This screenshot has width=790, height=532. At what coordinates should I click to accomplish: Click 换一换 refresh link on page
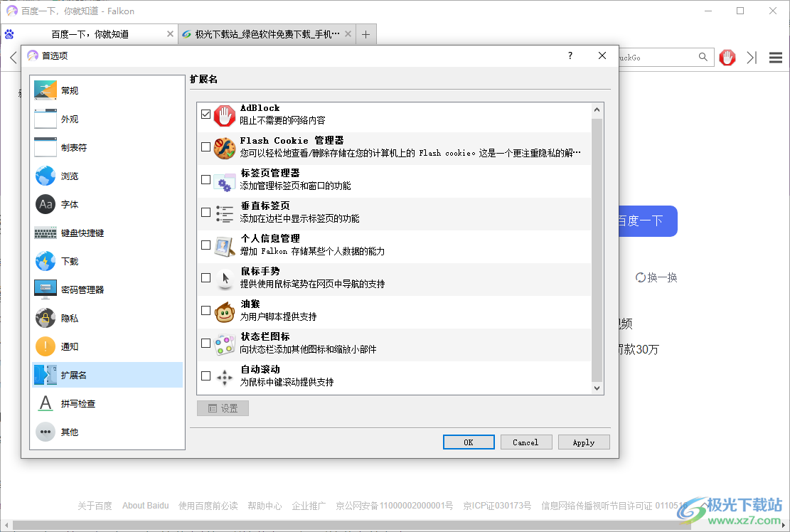pos(656,277)
